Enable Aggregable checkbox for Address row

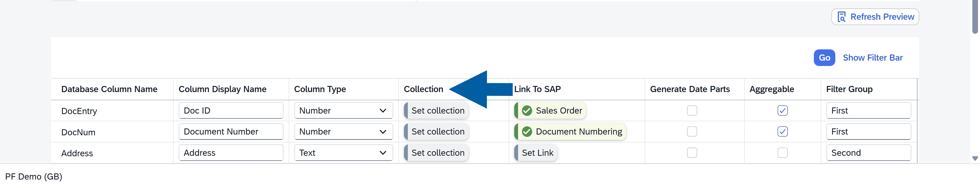(x=782, y=153)
